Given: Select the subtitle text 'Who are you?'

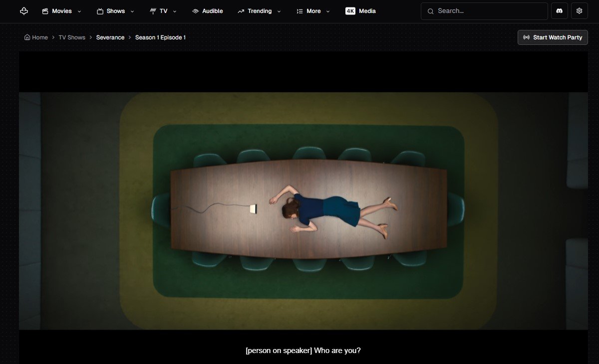Looking at the screenshot, I should pos(337,351).
